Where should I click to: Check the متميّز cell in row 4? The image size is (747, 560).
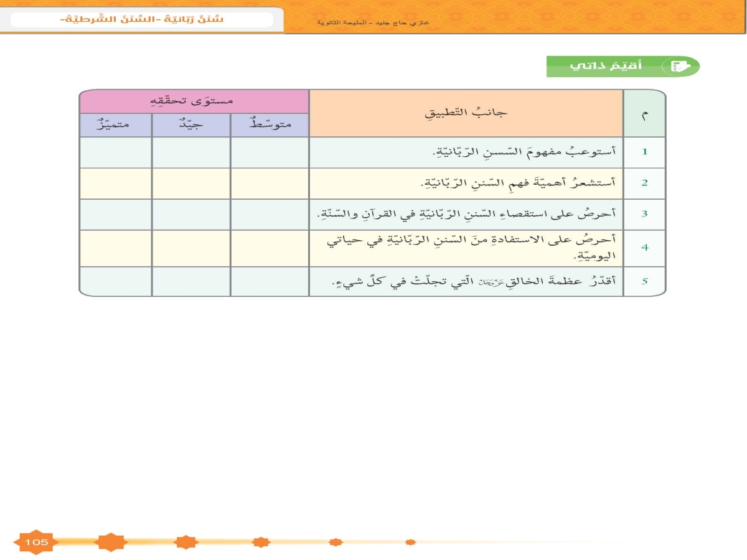[x=116, y=248]
